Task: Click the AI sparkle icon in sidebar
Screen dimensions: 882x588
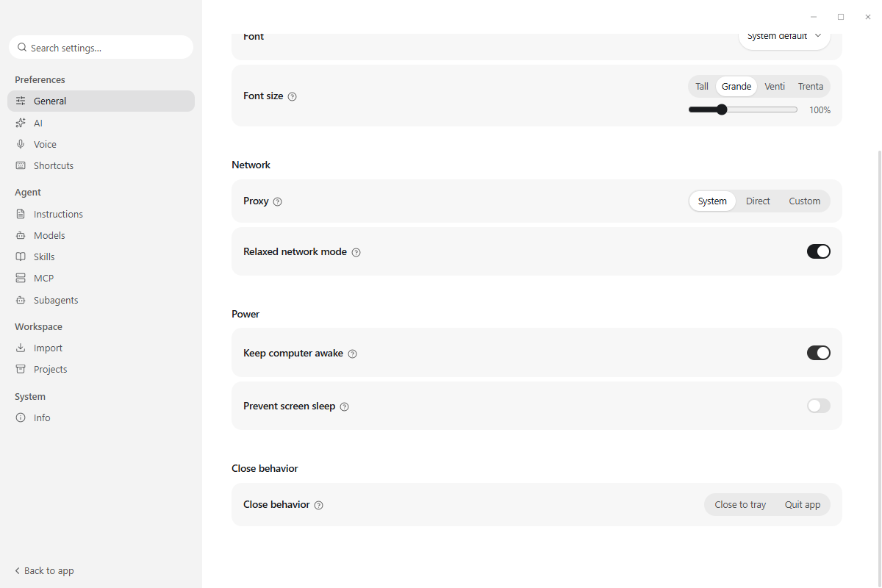Action: (x=21, y=123)
